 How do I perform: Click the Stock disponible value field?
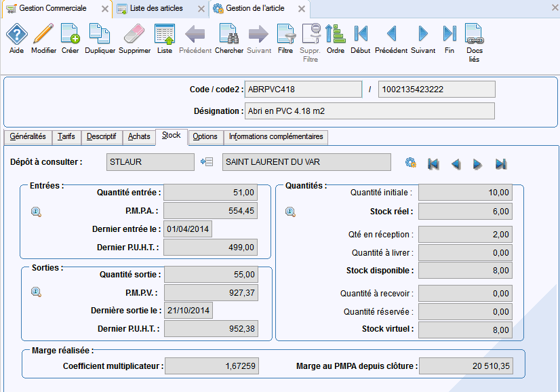(465, 271)
